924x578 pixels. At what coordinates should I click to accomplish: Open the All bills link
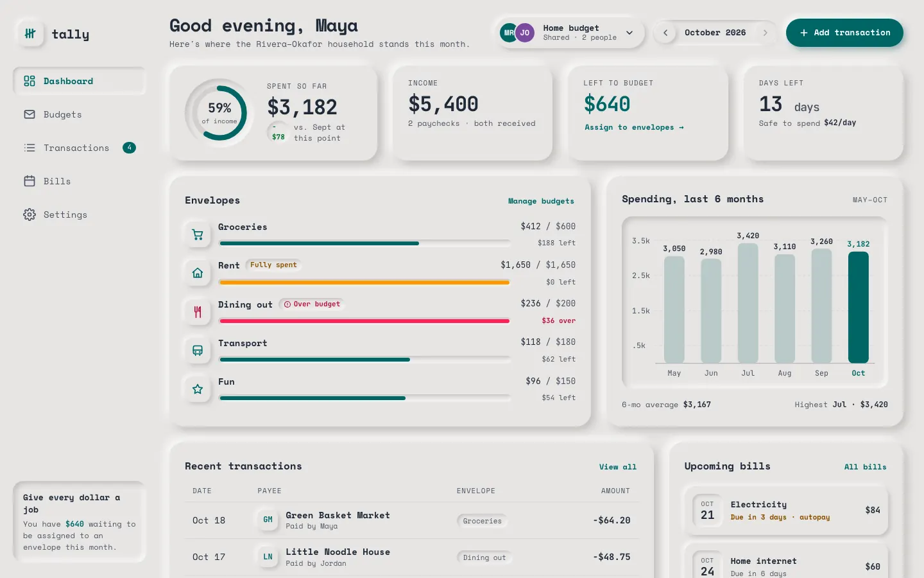coord(865,467)
